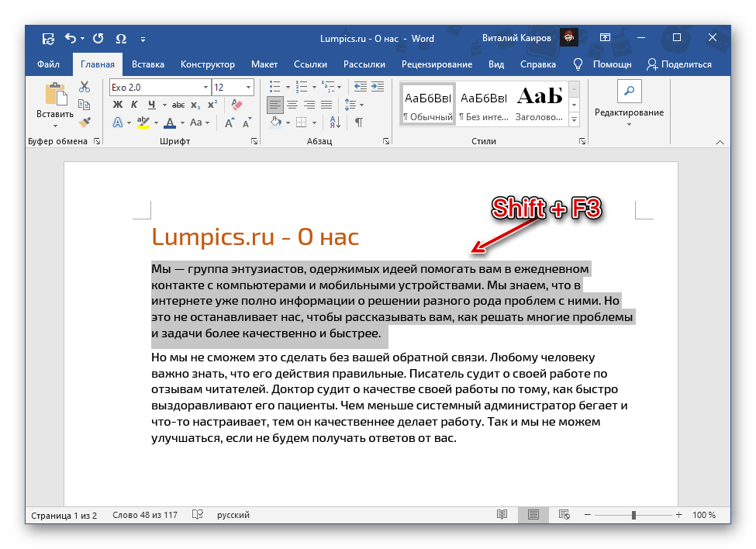The image size is (756, 549).
Task: Toggle strikethrough abc formatting
Action: click(x=178, y=105)
